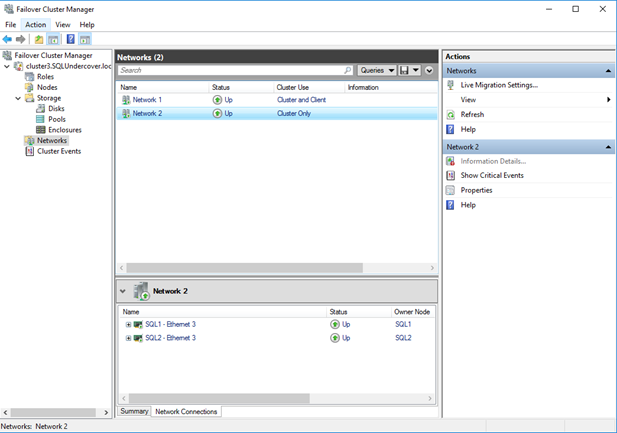
Task: Open the Help menu in menu bar
Action: coord(87,24)
